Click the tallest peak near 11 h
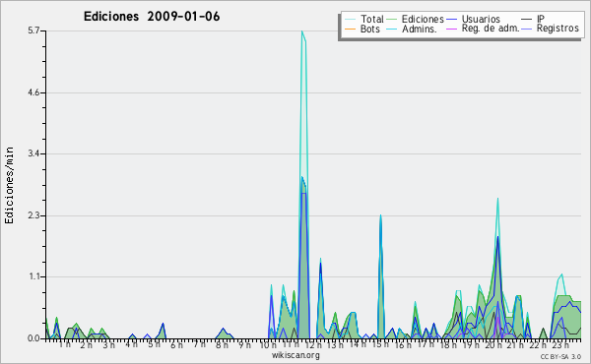 (302, 31)
